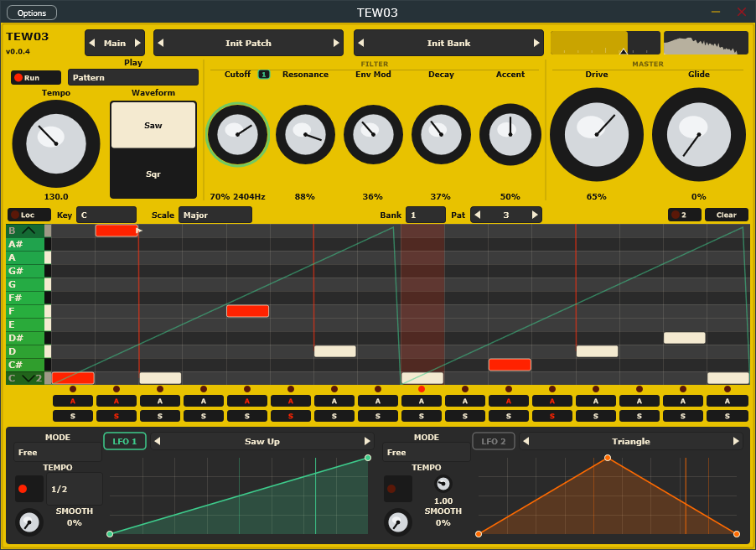Choose previous LFO 1 shape before Saw Up
756x550 pixels.
[158, 441]
